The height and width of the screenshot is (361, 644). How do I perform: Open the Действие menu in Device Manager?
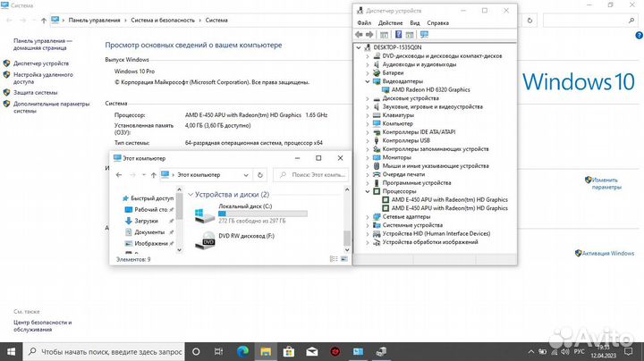click(x=390, y=23)
